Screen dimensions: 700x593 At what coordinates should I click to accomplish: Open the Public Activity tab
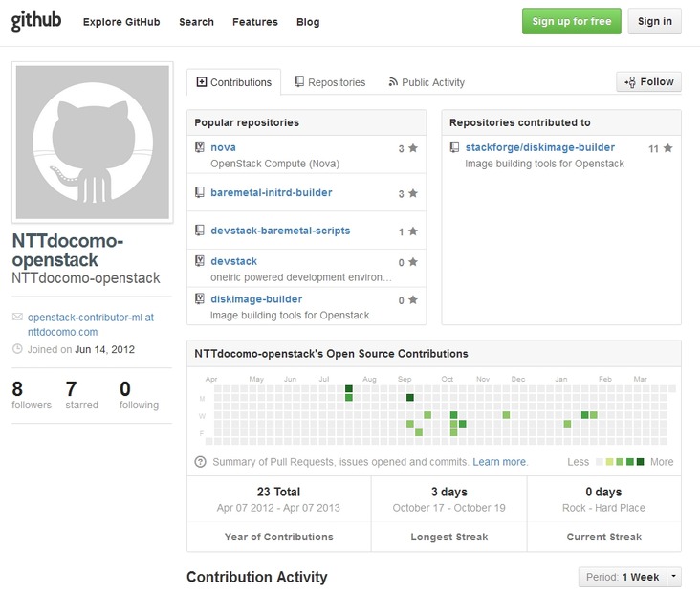[x=426, y=82]
